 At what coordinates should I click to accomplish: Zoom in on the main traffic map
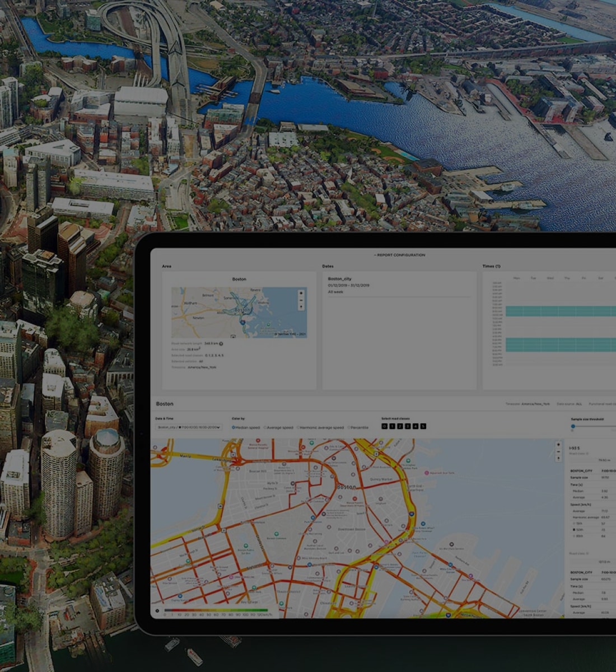pos(558,445)
